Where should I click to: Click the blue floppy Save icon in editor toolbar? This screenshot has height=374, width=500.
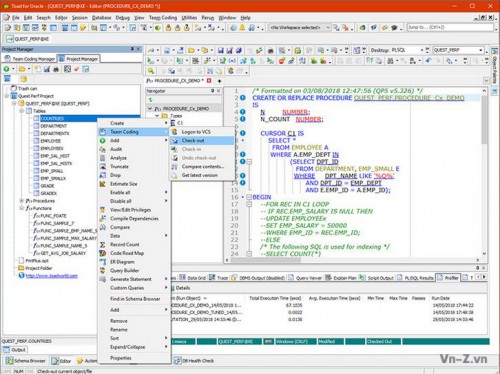(x=220, y=50)
